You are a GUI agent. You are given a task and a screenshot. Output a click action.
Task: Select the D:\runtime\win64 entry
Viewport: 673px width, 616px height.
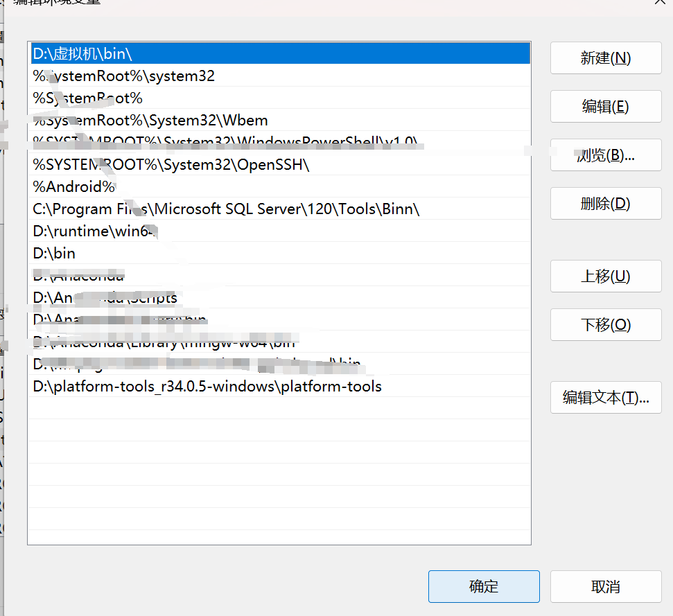208,231
